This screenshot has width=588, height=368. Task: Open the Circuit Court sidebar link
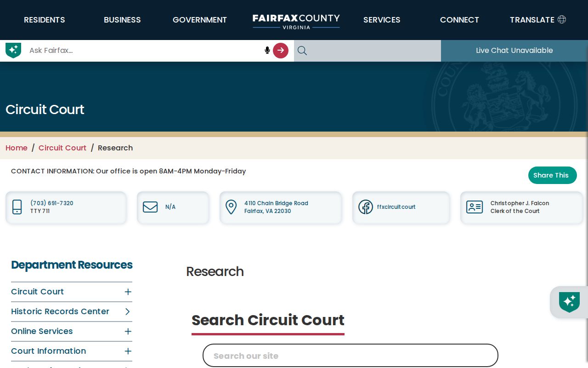37,292
